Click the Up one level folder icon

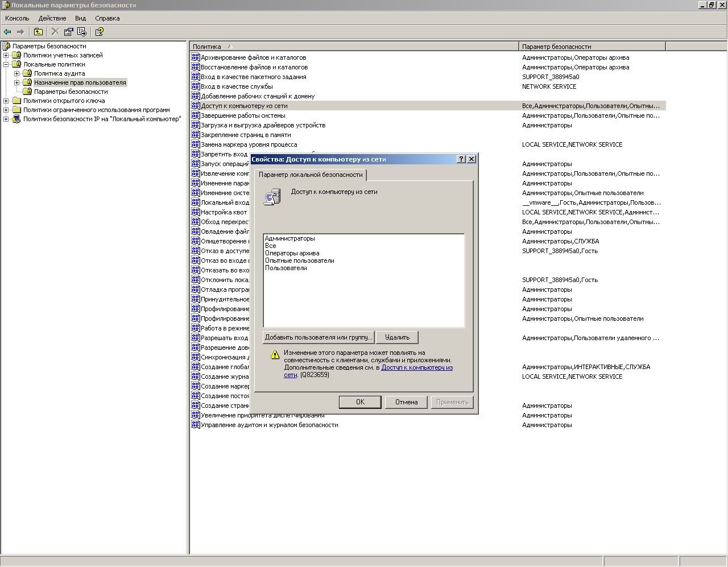[x=38, y=32]
